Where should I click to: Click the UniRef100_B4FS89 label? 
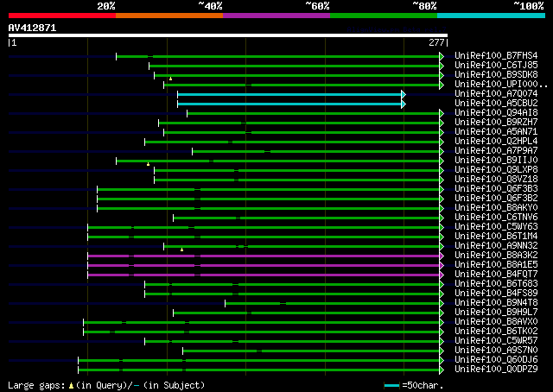[x=496, y=294]
